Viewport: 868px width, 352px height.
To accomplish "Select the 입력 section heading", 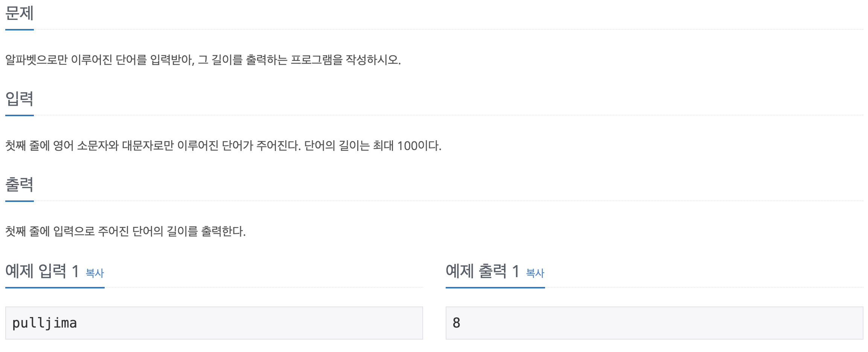I will (x=20, y=99).
